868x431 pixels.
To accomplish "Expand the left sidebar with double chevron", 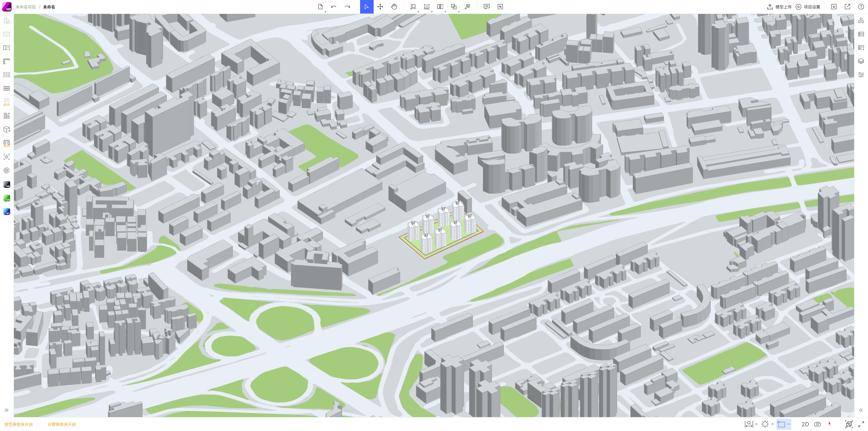I will (x=6, y=410).
